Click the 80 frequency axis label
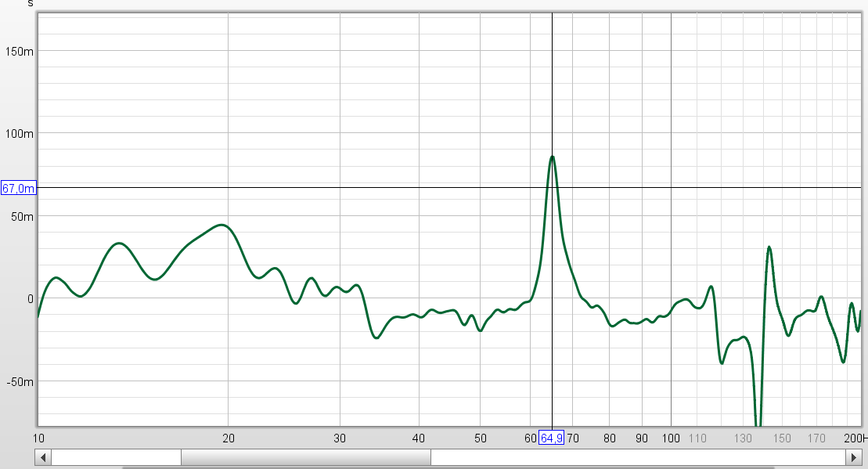 click(x=610, y=438)
